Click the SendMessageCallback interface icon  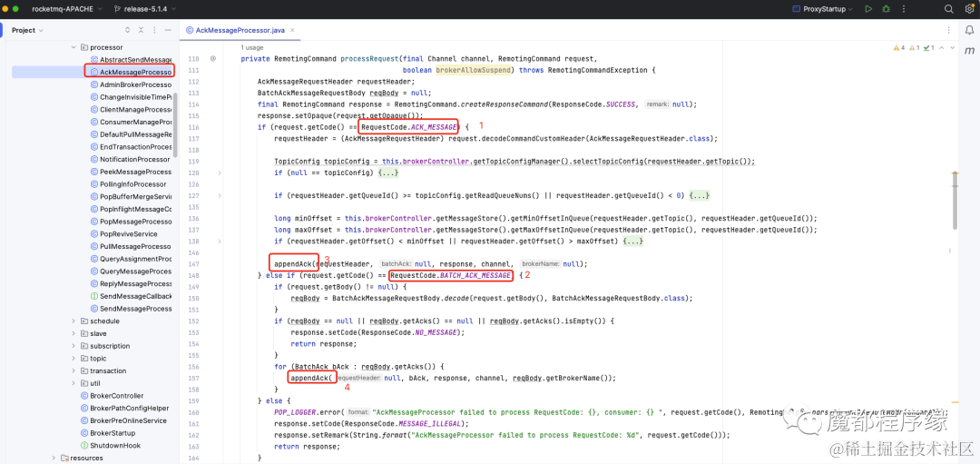94,296
